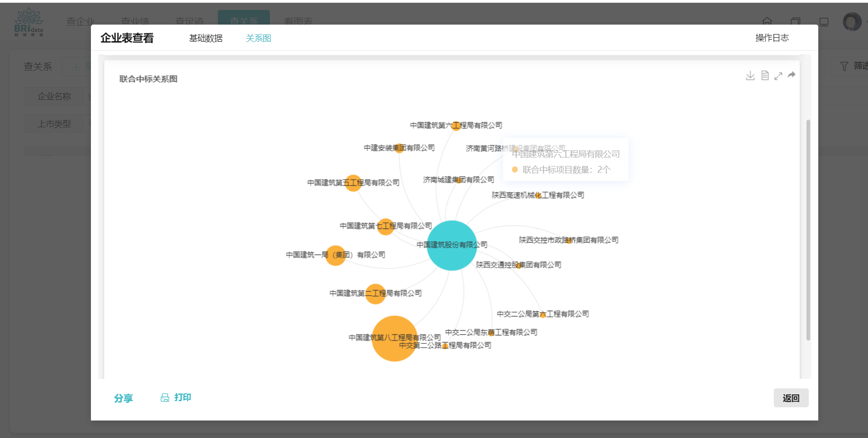Click the 分享 share button
Viewport: 868px width, 438px height.
pos(123,398)
